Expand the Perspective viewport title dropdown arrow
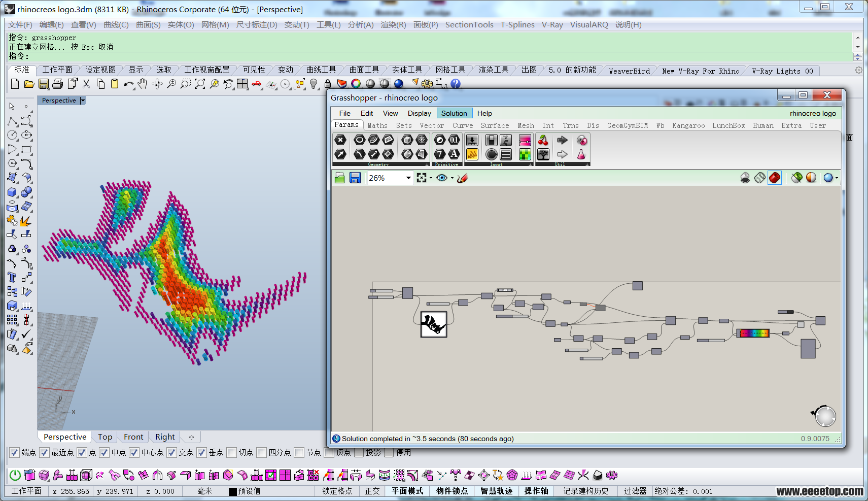 click(x=83, y=101)
